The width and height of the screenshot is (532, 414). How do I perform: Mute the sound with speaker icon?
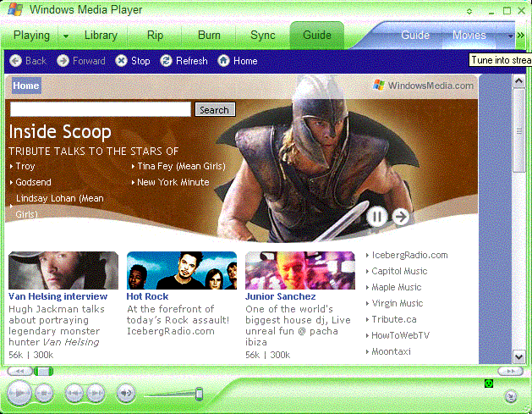point(125,393)
